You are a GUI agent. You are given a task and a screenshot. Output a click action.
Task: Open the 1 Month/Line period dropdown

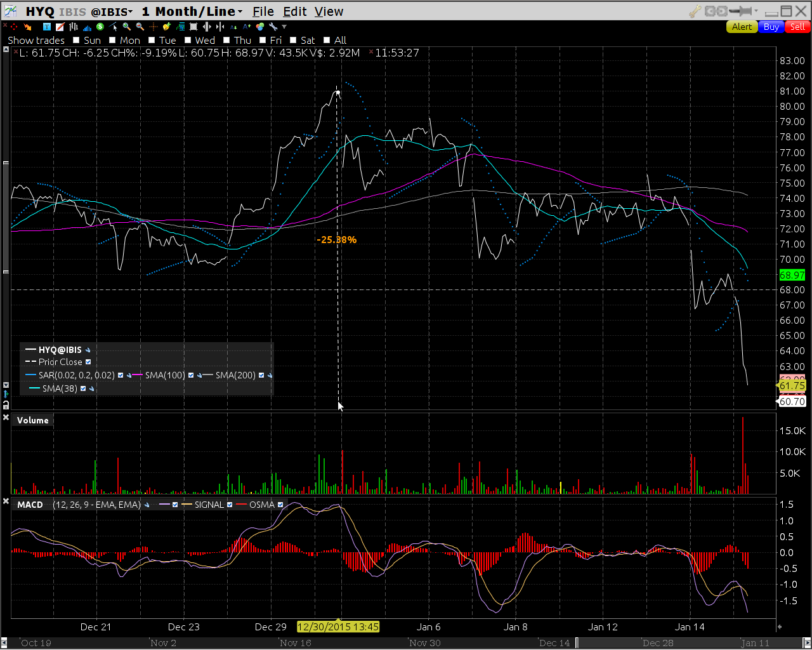(x=192, y=11)
